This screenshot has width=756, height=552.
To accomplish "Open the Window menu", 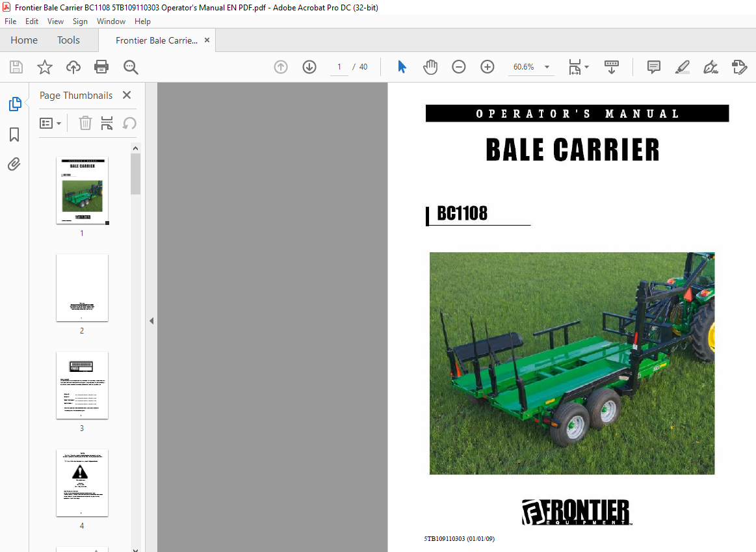I will (111, 21).
